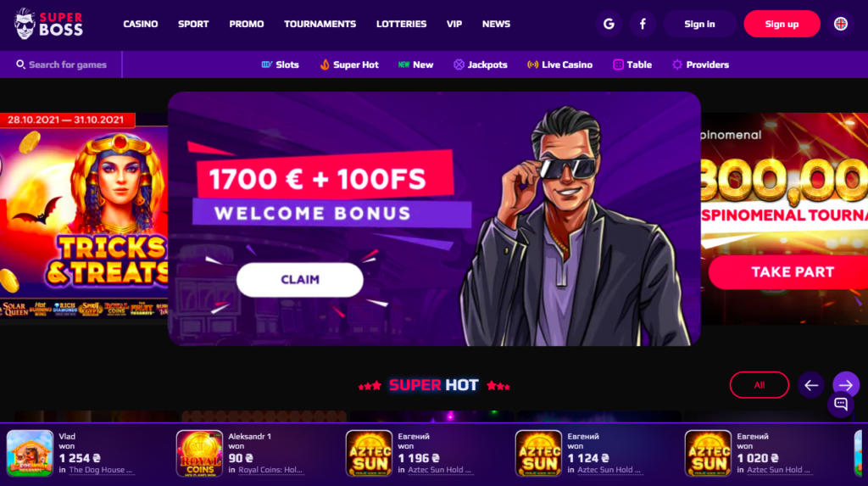Click the Super Boss logo
Viewport: 868px width, 486px height.
(48, 24)
